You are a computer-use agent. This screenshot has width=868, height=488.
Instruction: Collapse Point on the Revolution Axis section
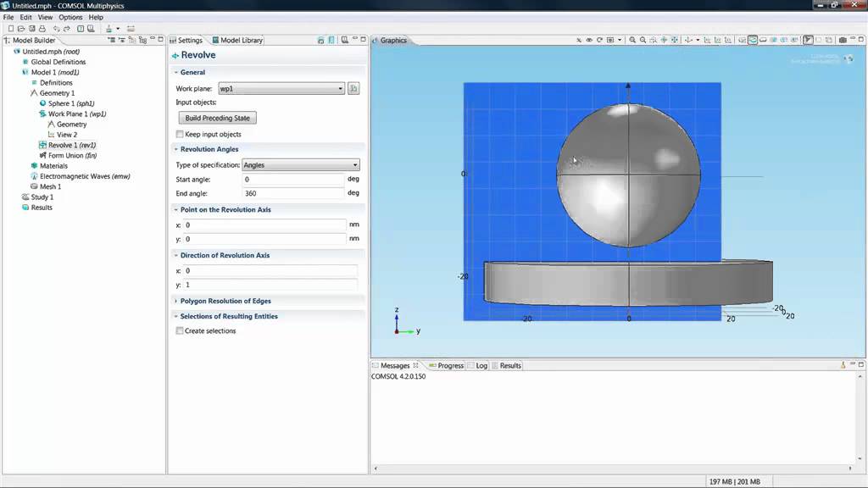point(176,210)
